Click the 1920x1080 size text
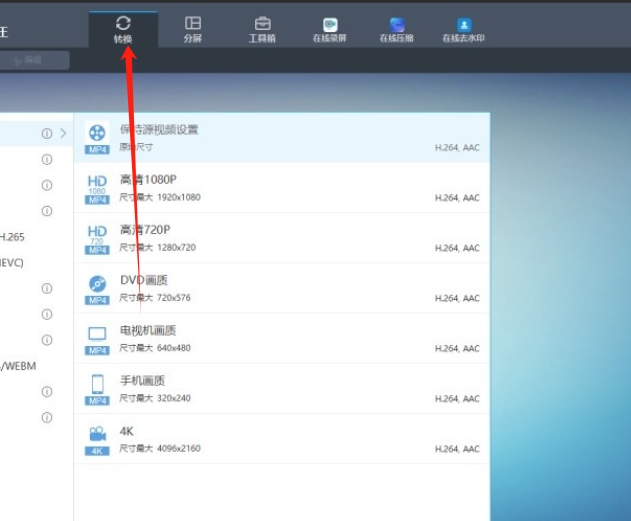631x521 pixels. click(179, 198)
